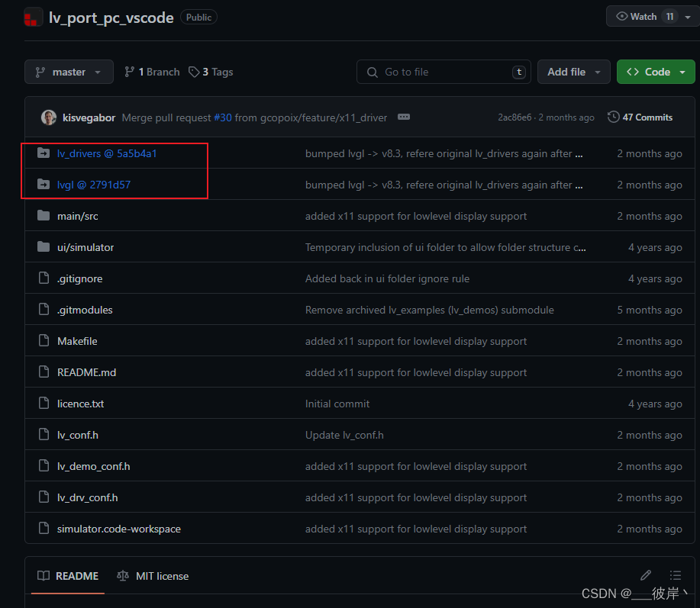Viewport: 700px width, 608px height.
Task: Open the lv_demo_conf.h file name
Action: point(94,465)
